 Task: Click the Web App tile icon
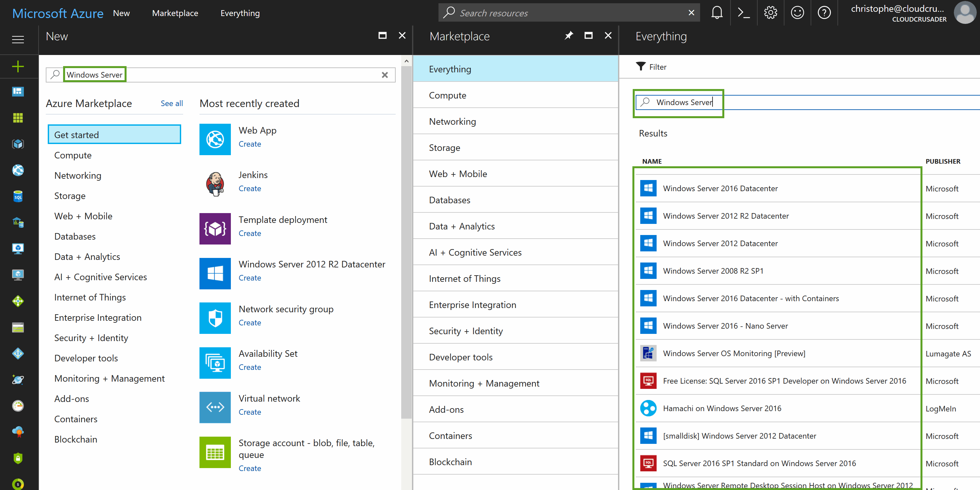pos(215,139)
